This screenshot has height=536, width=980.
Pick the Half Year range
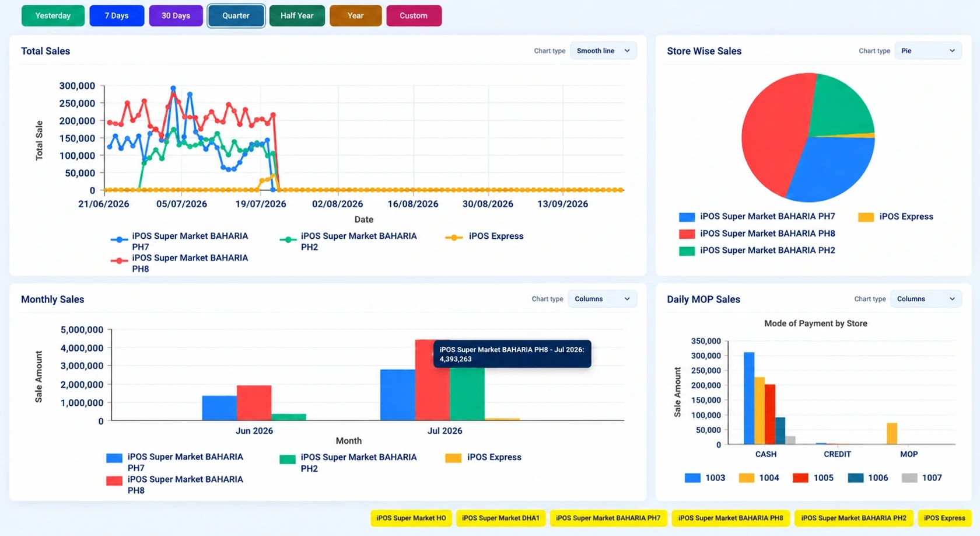pyautogui.click(x=297, y=16)
